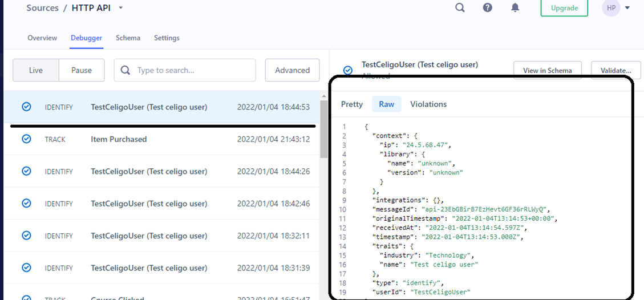Screen dimensions: 644x300
Task: Expand the account menu arrow beside HP
Action: point(627,8)
